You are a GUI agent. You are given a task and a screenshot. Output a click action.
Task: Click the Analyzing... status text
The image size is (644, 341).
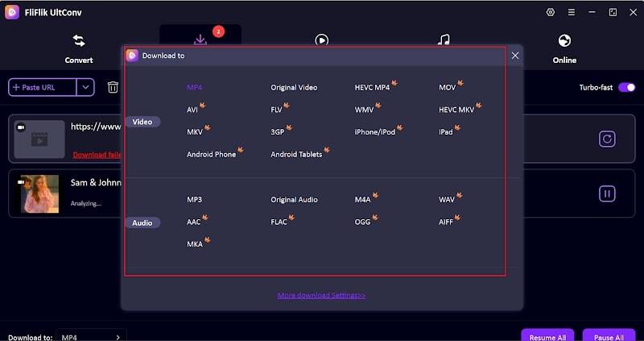pos(86,203)
